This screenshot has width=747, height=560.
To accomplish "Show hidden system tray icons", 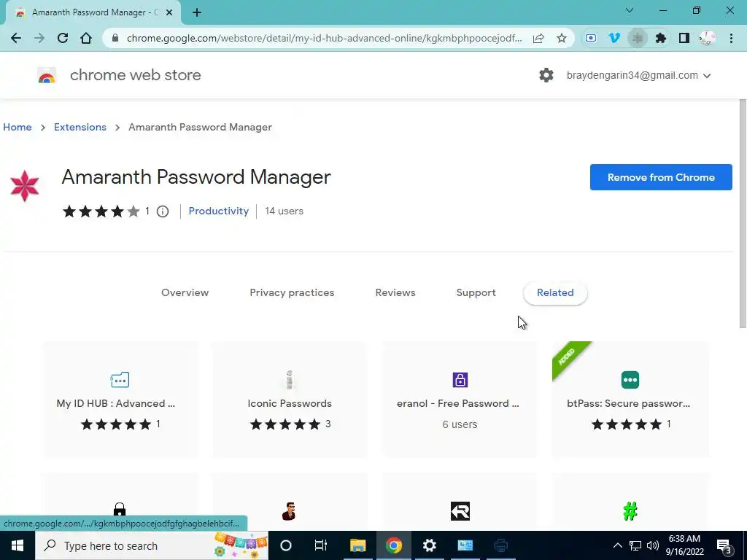I will click(x=617, y=545).
